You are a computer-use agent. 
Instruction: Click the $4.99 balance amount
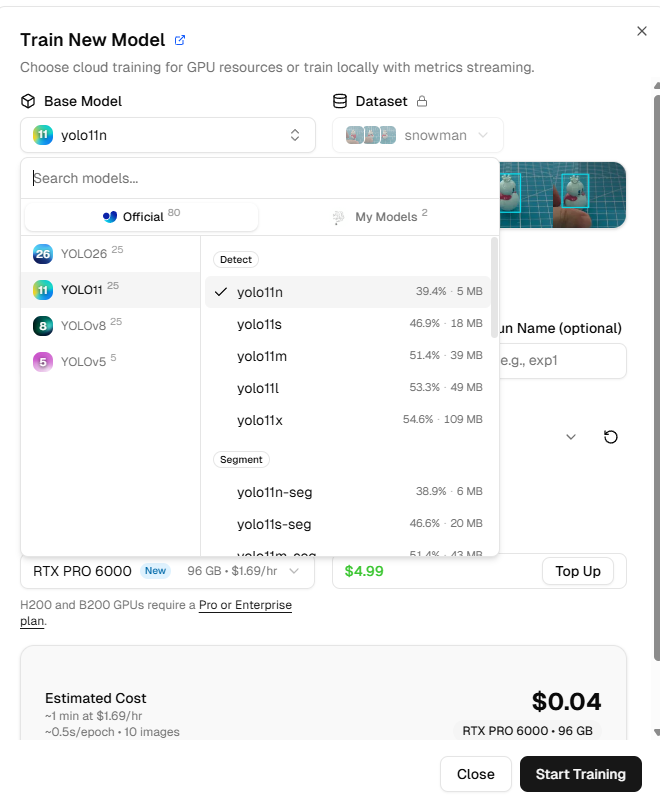point(364,571)
